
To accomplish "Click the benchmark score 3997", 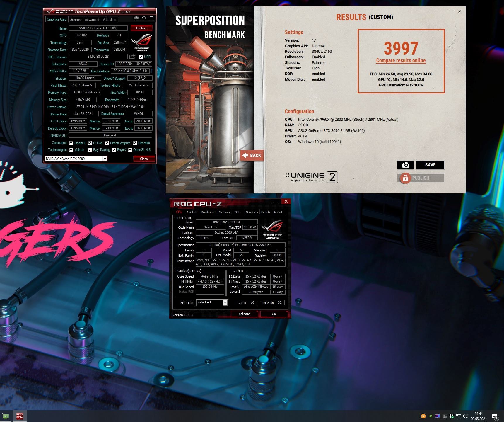I will (401, 48).
